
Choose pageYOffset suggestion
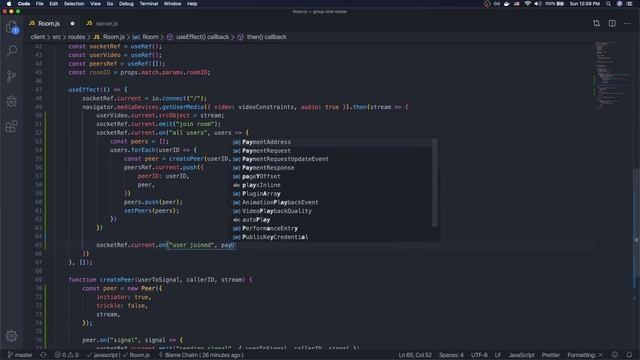point(332,176)
